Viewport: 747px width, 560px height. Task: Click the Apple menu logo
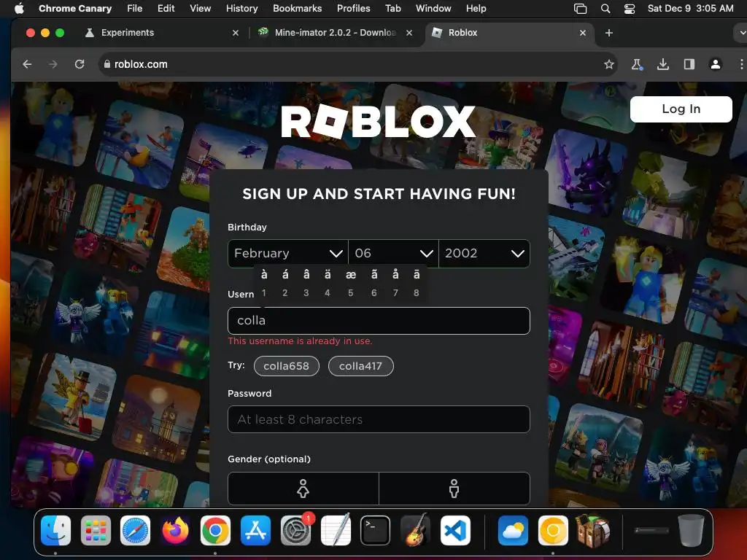(19, 8)
